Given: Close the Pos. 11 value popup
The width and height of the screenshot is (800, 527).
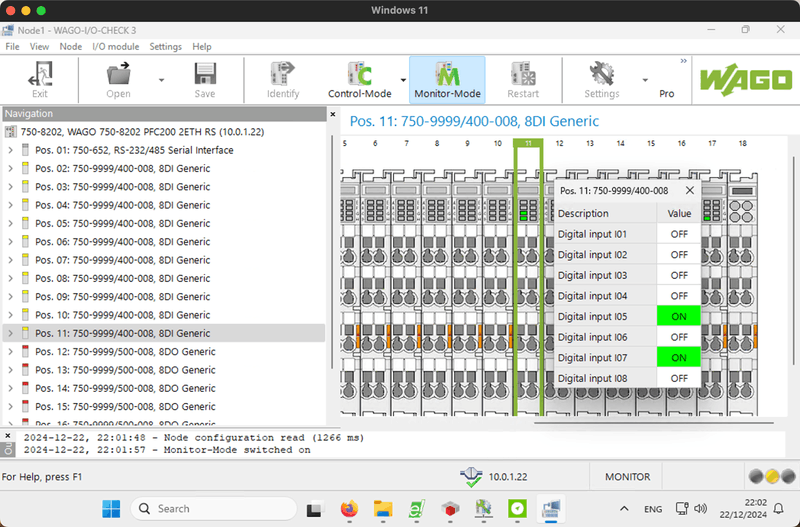Looking at the screenshot, I should [690, 190].
